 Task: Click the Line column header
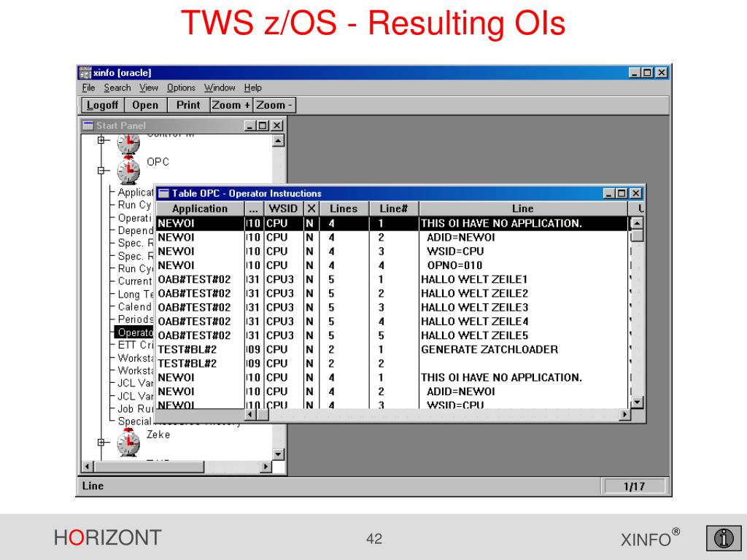point(523,209)
